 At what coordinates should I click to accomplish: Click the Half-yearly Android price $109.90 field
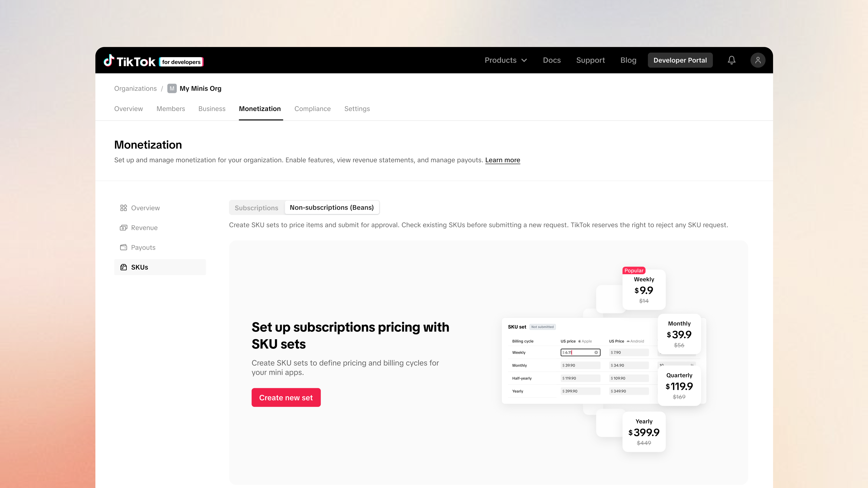[x=629, y=378]
